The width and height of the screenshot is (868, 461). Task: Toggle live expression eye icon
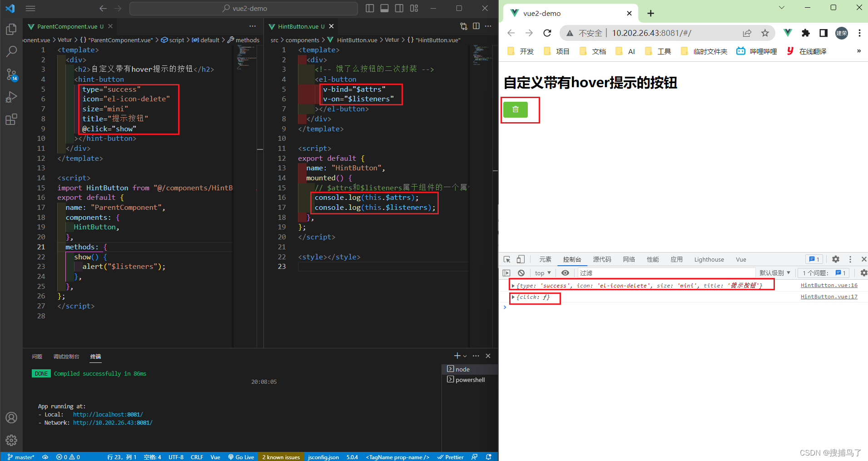pos(565,273)
